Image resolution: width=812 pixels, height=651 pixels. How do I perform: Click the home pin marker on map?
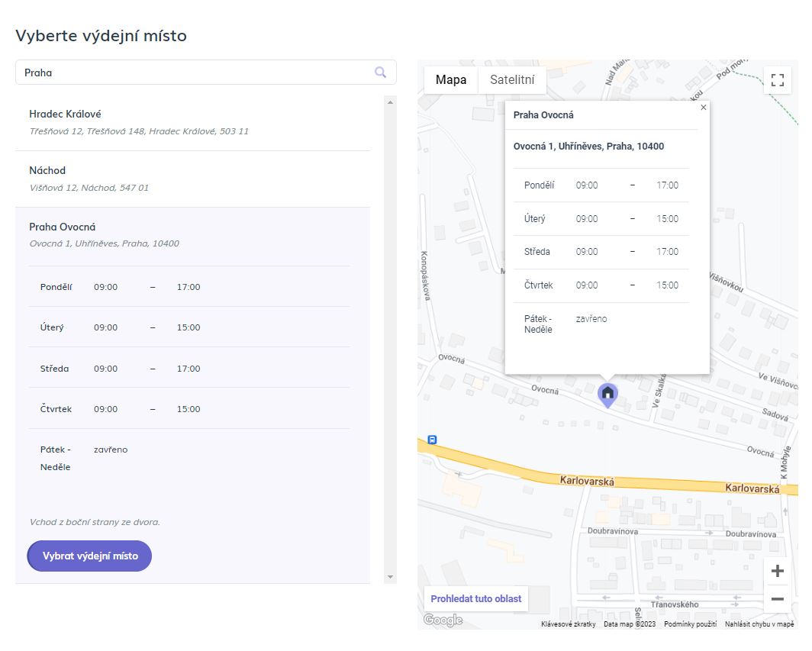click(607, 394)
